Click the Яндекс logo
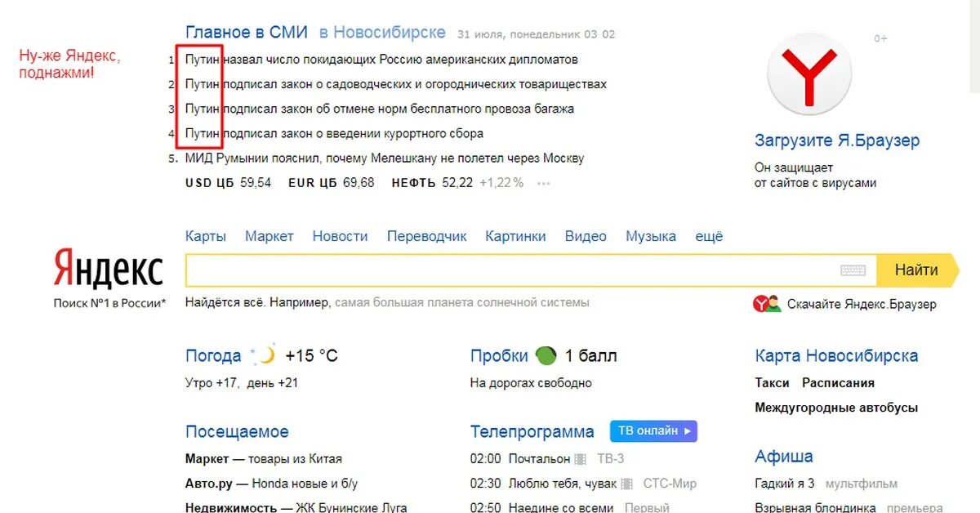980x513 pixels. tap(109, 268)
